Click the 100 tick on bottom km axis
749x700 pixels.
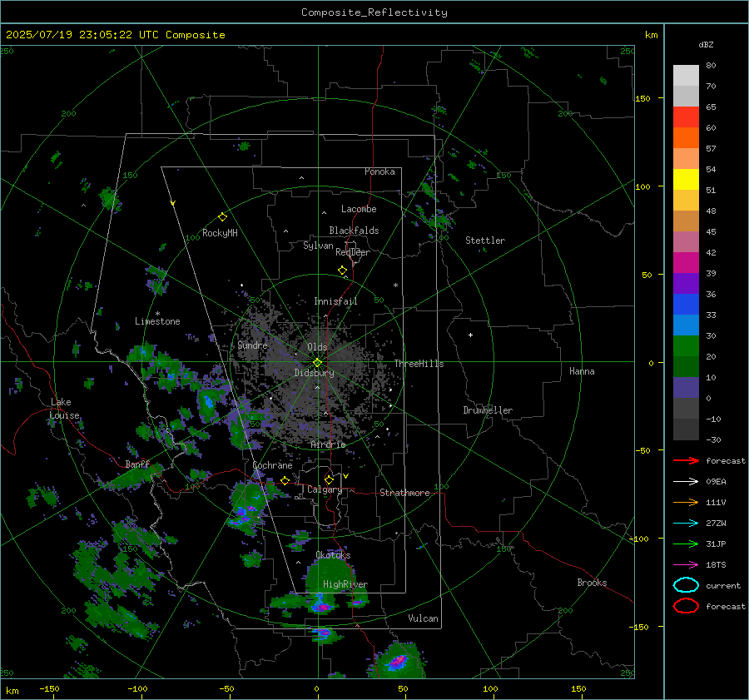pos(490,689)
